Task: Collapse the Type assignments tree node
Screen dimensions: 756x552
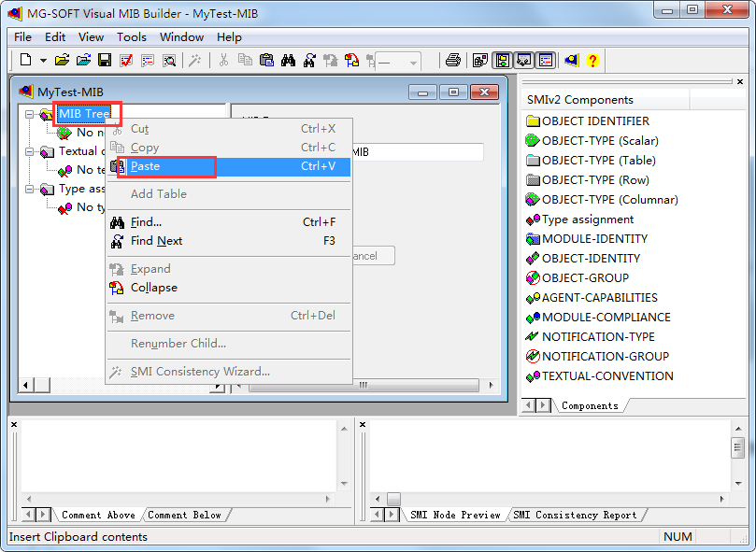Action: point(30,189)
